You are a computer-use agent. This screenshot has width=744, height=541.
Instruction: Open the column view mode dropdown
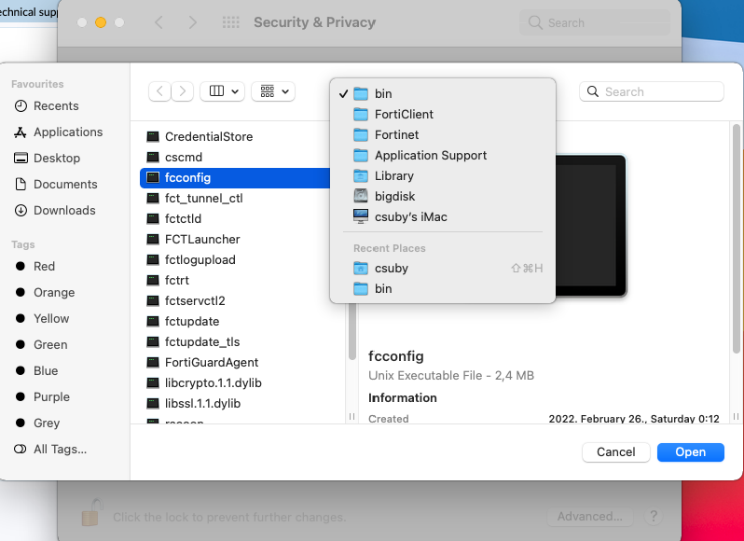(x=222, y=92)
